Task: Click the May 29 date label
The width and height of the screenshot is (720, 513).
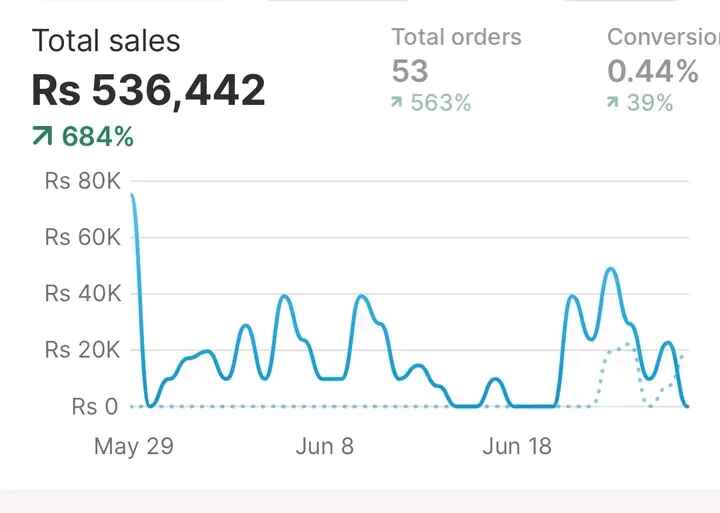Action: click(x=133, y=446)
